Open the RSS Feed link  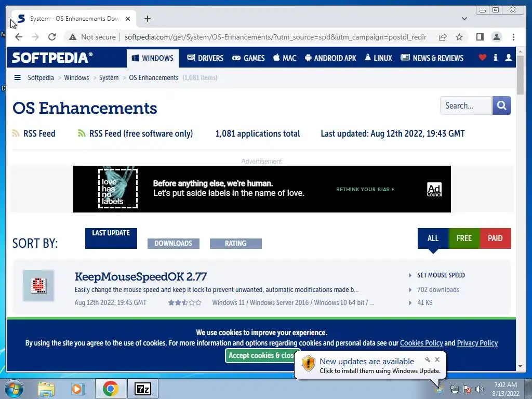pos(39,134)
